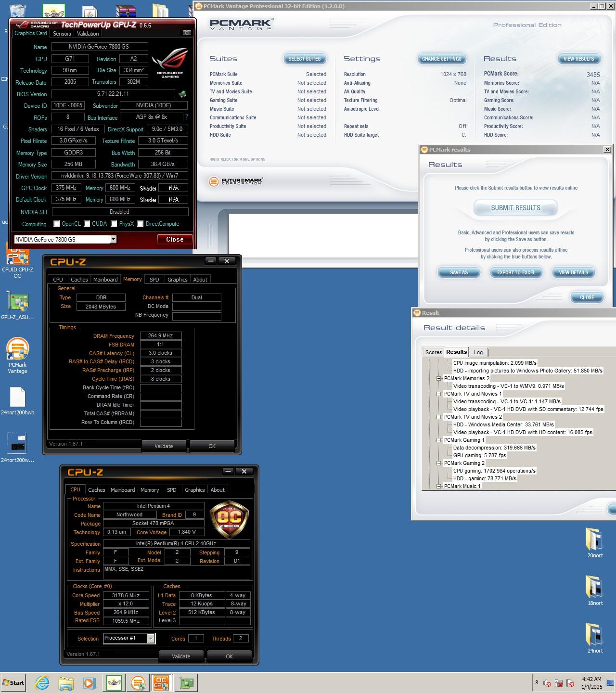Viewport: 616px width, 693px height.
Task: Toggle the OpenCL checkbox in GPU-Z
Action: click(57, 224)
